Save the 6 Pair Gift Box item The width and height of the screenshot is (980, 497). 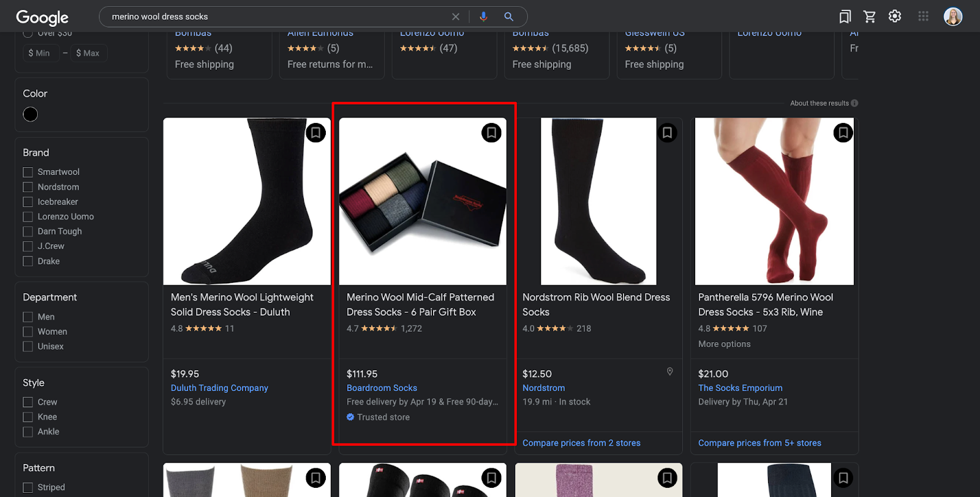click(x=491, y=133)
